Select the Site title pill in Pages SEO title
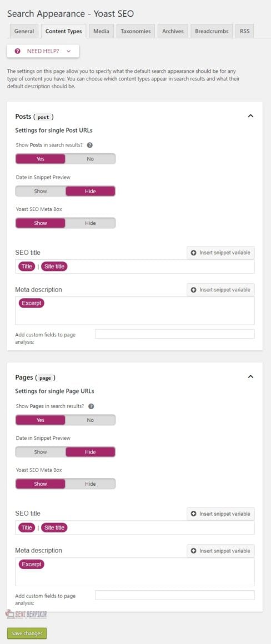 (54, 528)
